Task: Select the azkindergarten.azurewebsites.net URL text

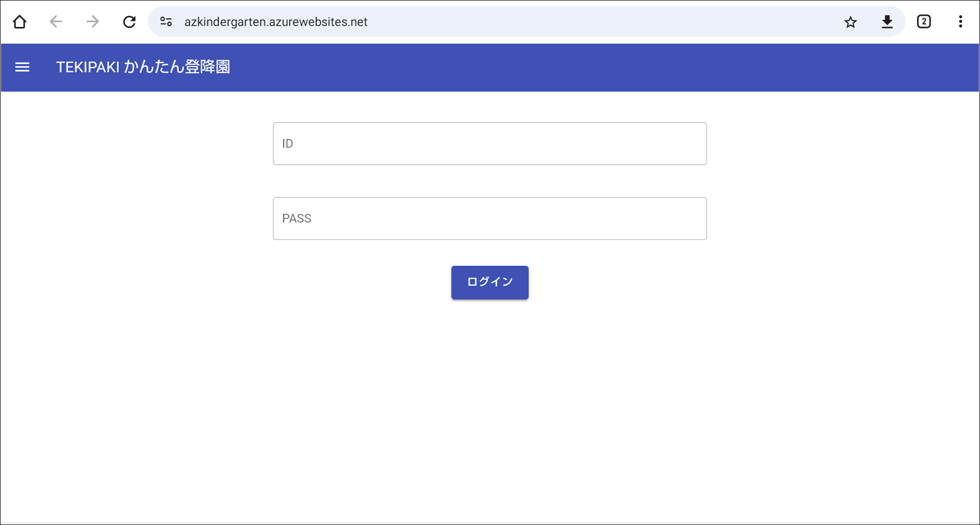Action: [x=276, y=22]
